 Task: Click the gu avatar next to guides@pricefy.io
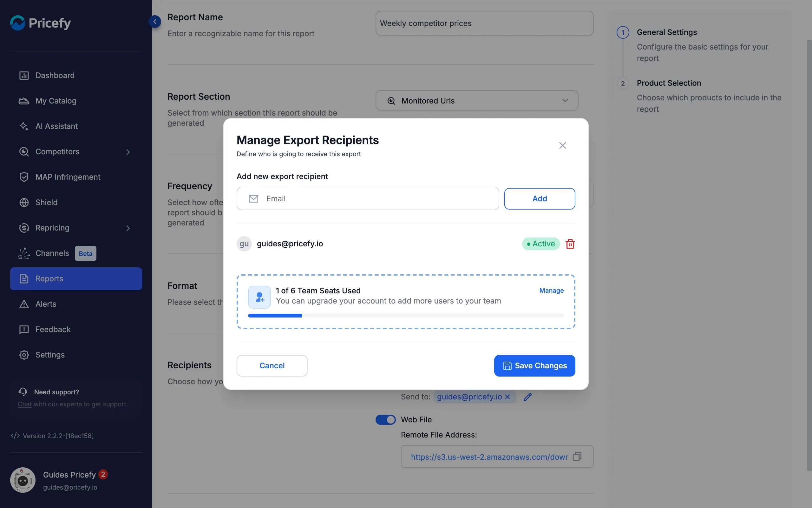[x=244, y=244]
